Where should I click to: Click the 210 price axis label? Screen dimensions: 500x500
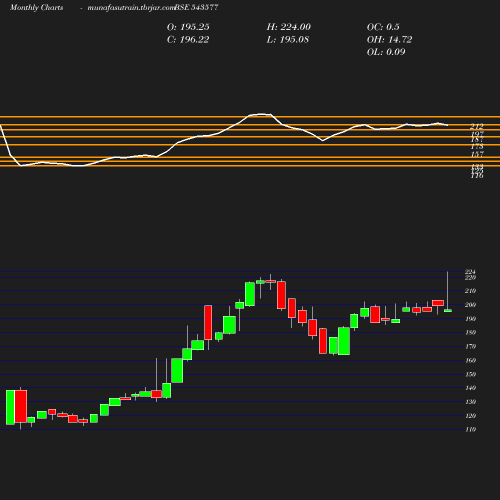[470, 291]
